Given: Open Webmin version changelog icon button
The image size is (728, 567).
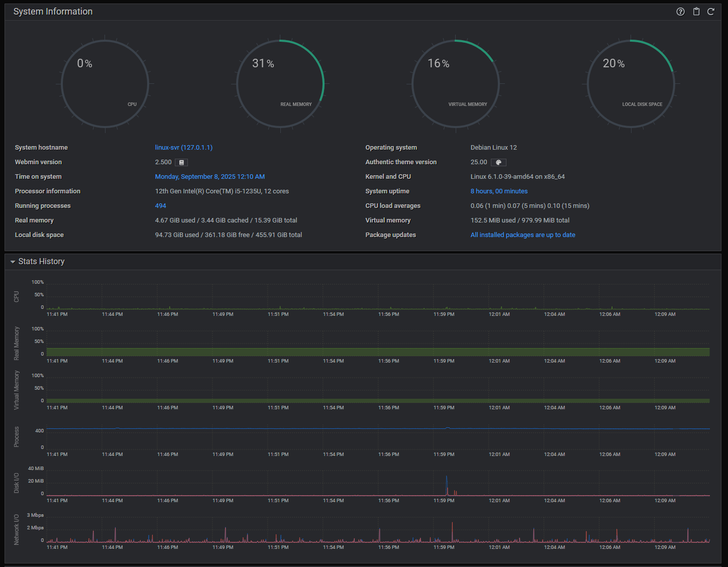Looking at the screenshot, I should point(181,162).
